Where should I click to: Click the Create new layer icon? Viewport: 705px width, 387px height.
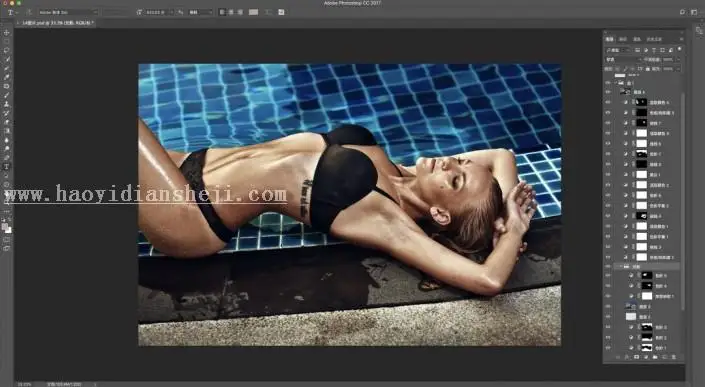point(665,357)
